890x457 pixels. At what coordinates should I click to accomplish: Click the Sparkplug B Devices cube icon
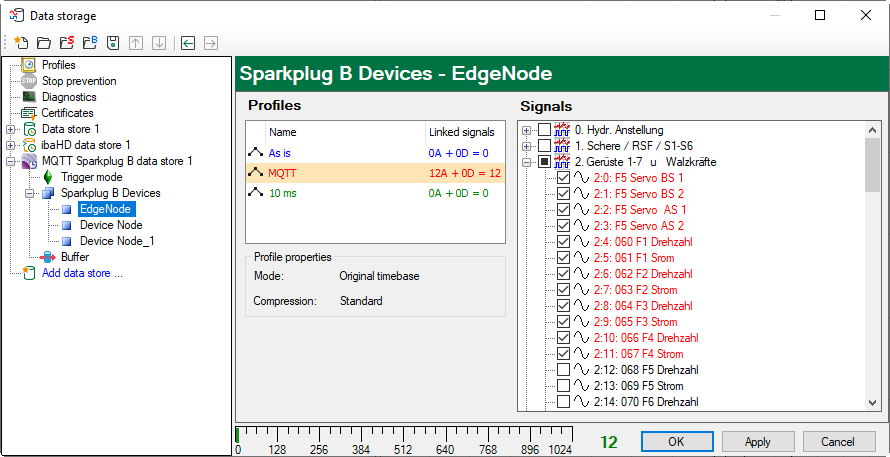[48, 193]
